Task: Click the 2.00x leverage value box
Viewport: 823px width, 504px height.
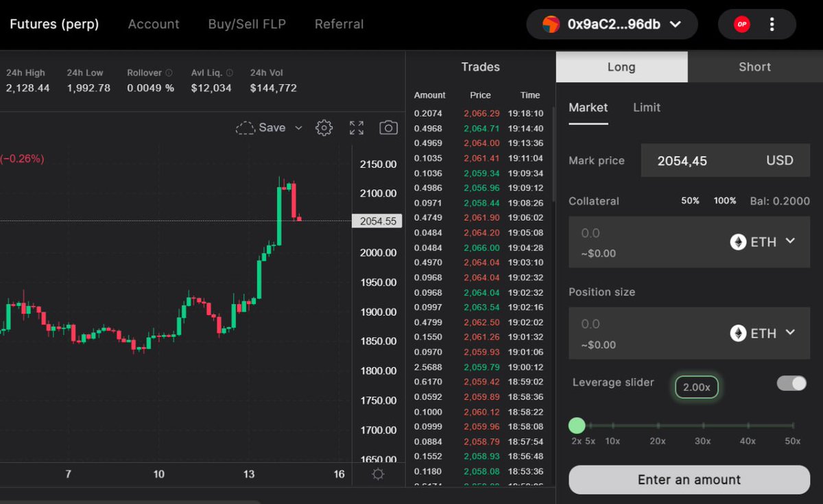Action: click(x=697, y=387)
